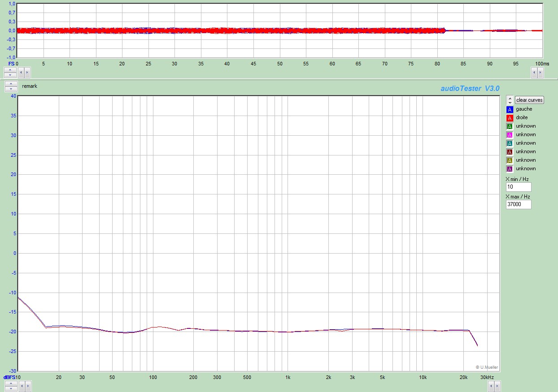Toggle the blue gauche curve swatch
Viewport: 558px width, 392px height.
(510, 109)
